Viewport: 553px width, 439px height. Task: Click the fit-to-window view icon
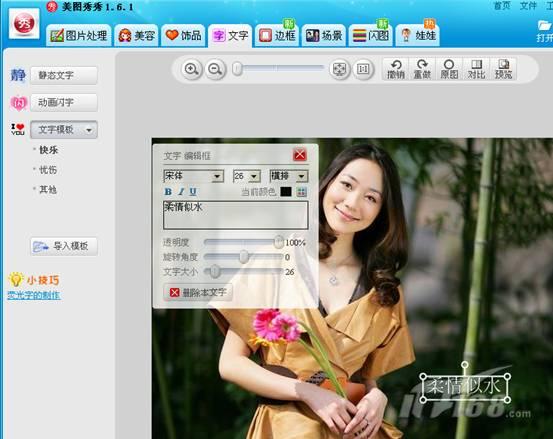click(339, 69)
